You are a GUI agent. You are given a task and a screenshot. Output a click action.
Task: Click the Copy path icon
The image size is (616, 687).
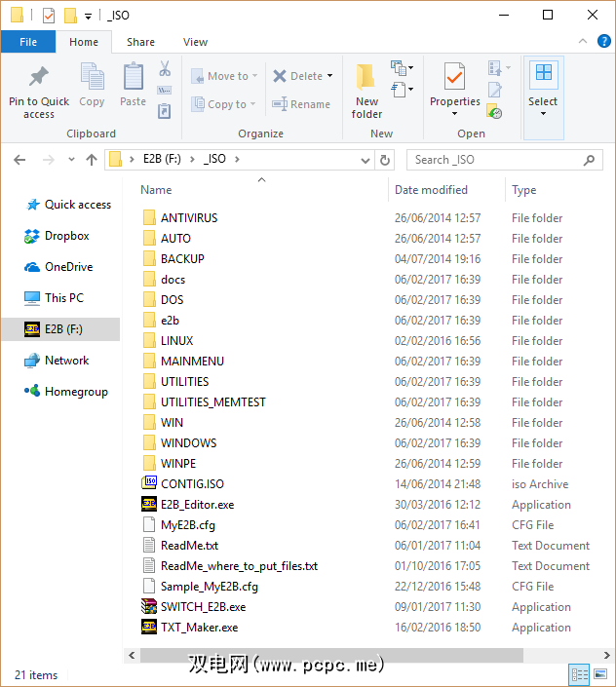(x=165, y=91)
